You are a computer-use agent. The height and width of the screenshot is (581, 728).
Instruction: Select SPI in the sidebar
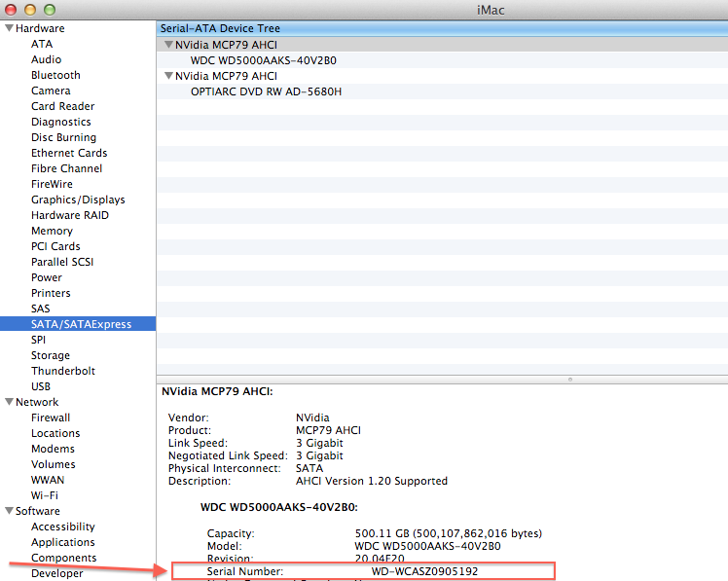39,340
